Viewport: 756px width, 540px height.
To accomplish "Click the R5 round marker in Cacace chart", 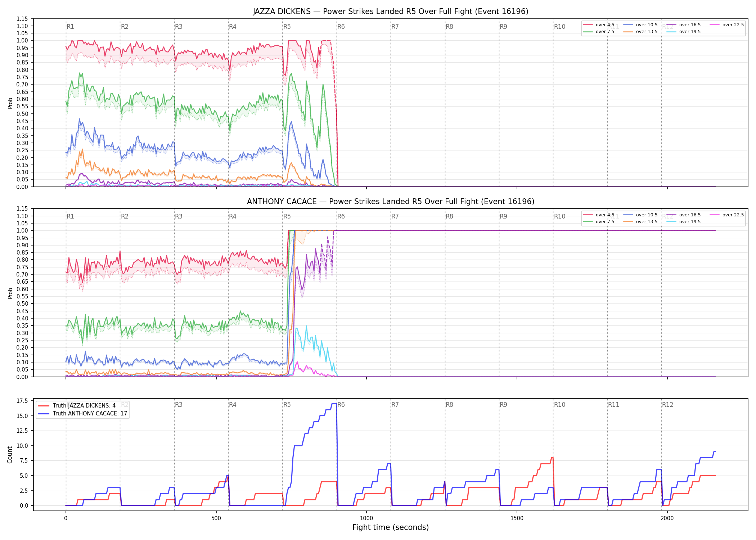I will 287,216.
